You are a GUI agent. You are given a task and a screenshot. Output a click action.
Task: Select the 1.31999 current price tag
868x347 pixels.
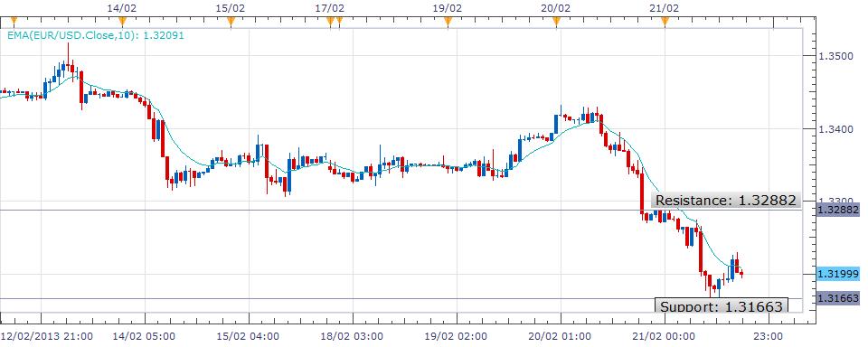[x=838, y=274]
